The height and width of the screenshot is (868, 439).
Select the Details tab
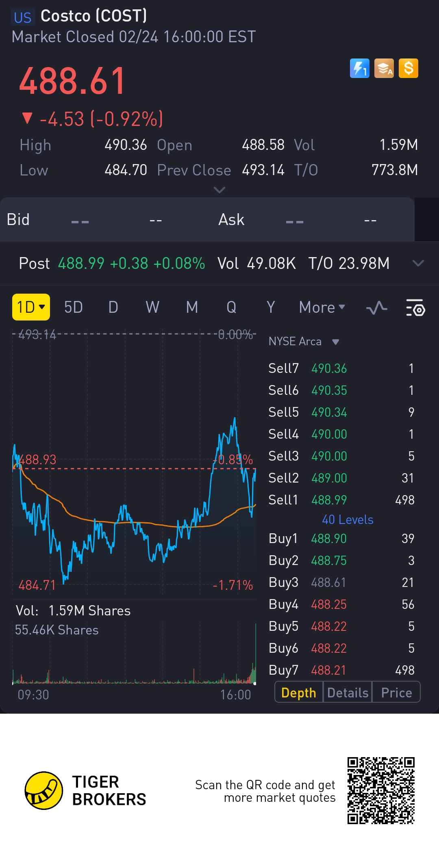point(348,693)
